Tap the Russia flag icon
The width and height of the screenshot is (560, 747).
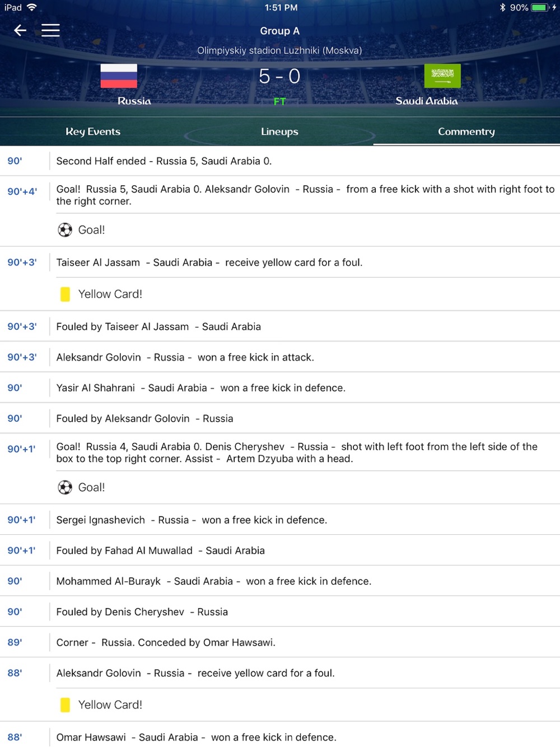click(x=119, y=76)
